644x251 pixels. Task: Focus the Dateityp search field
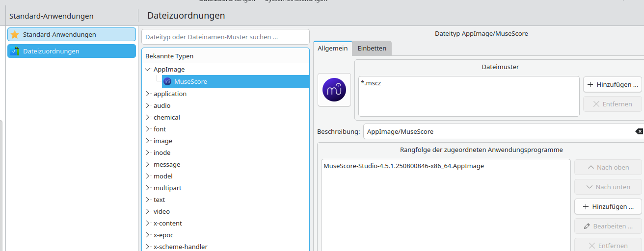[225, 37]
